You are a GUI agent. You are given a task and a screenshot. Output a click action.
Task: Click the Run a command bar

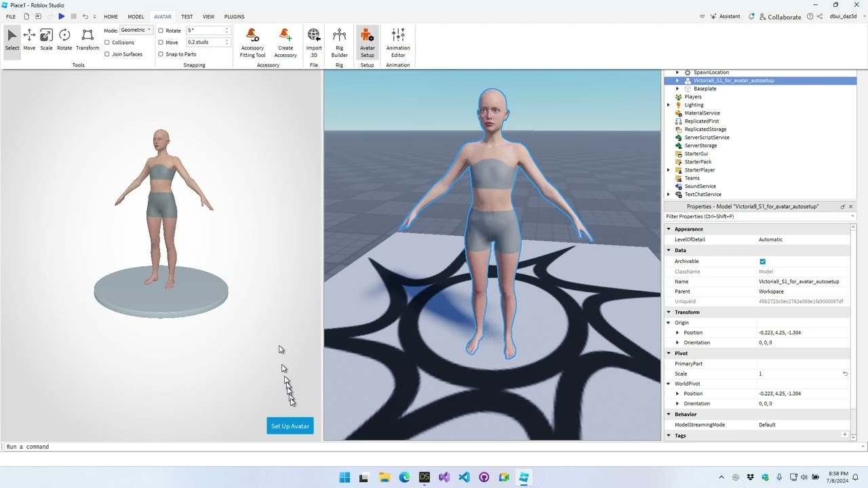(434, 447)
